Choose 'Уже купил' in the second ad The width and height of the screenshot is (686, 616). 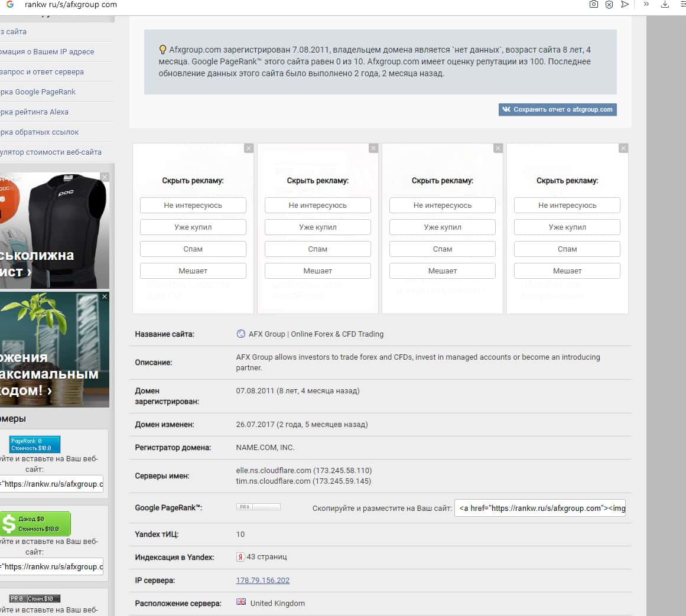(318, 227)
